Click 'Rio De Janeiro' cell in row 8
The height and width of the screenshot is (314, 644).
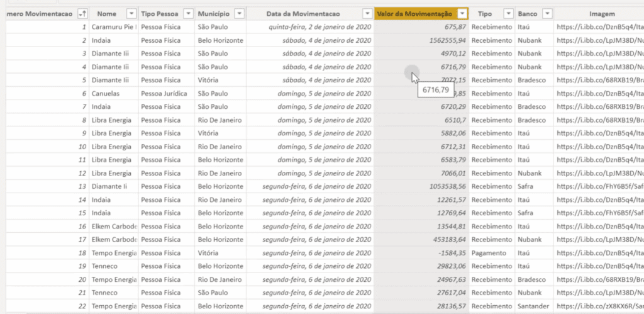pos(221,120)
